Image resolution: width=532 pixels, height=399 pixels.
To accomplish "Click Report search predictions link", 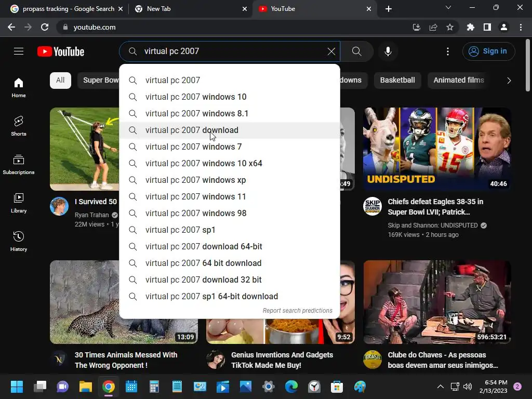I will point(298,311).
